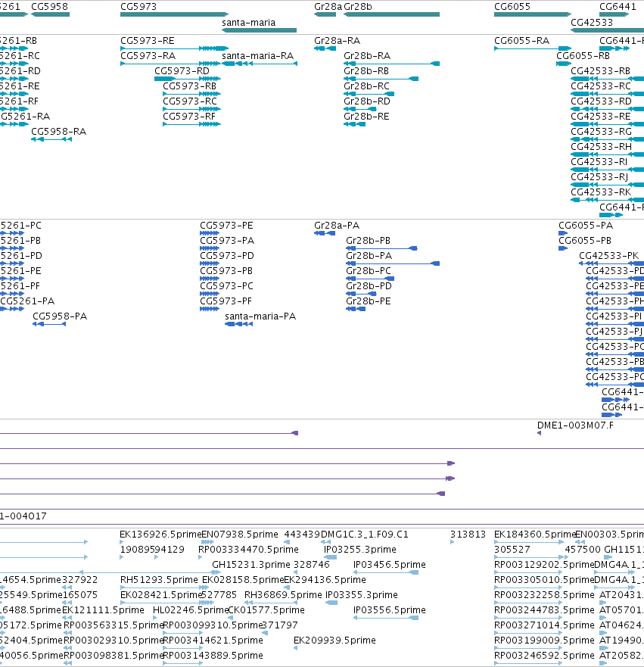
Task: Select the Gr28b gene label
Action: coord(358,6)
